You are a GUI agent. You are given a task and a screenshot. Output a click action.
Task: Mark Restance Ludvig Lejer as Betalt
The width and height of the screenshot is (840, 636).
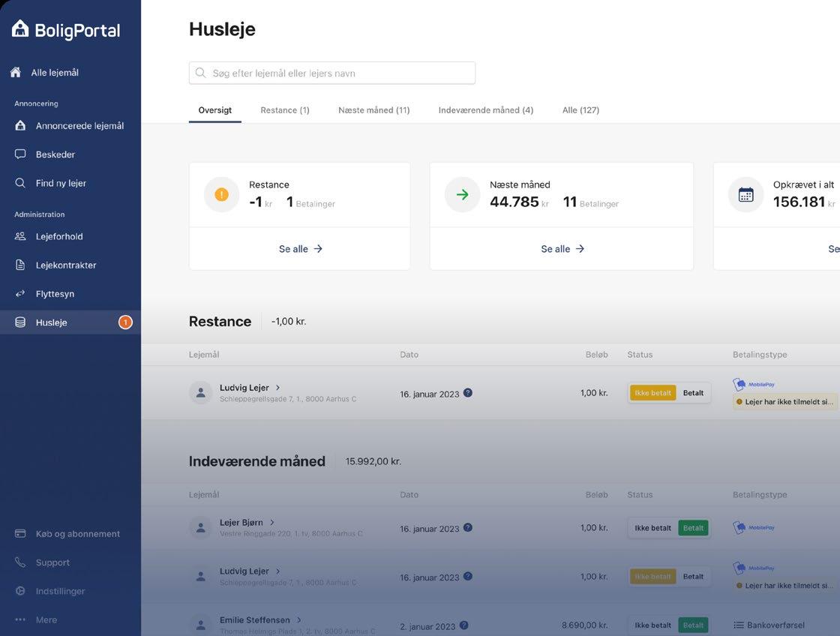[x=693, y=393]
